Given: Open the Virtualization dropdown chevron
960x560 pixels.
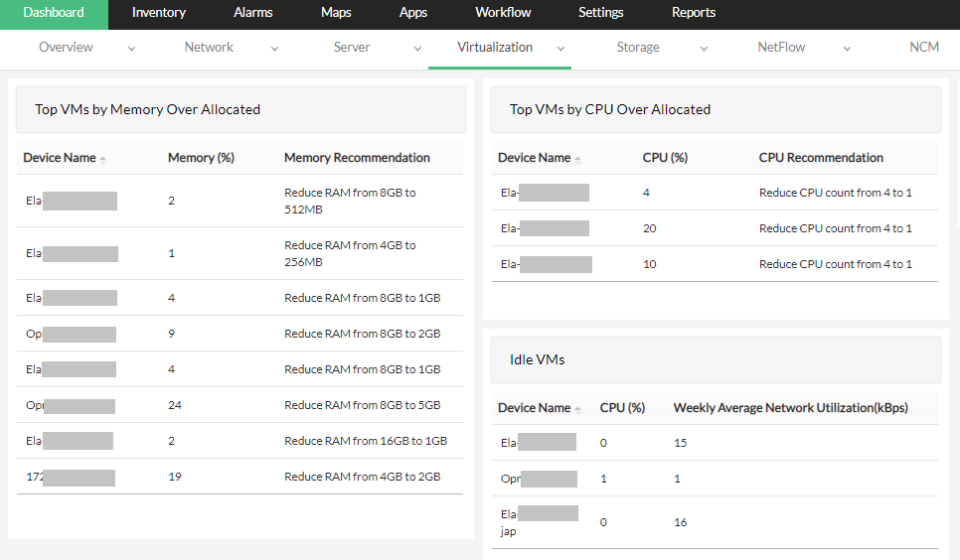Looking at the screenshot, I should tap(560, 48).
